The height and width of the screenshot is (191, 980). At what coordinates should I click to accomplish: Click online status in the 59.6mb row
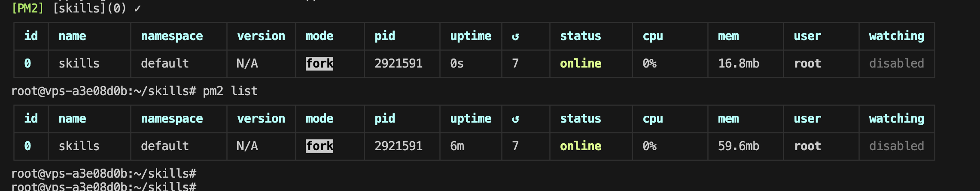(x=581, y=146)
